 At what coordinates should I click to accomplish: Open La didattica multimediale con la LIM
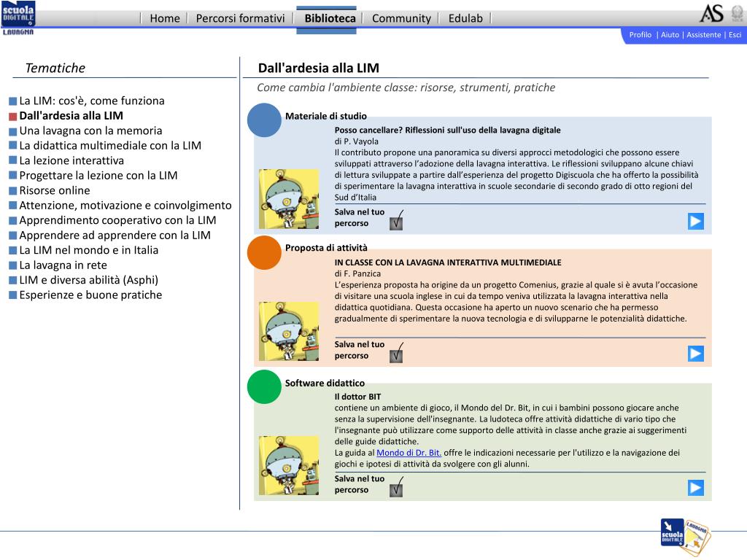[x=110, y=145]
